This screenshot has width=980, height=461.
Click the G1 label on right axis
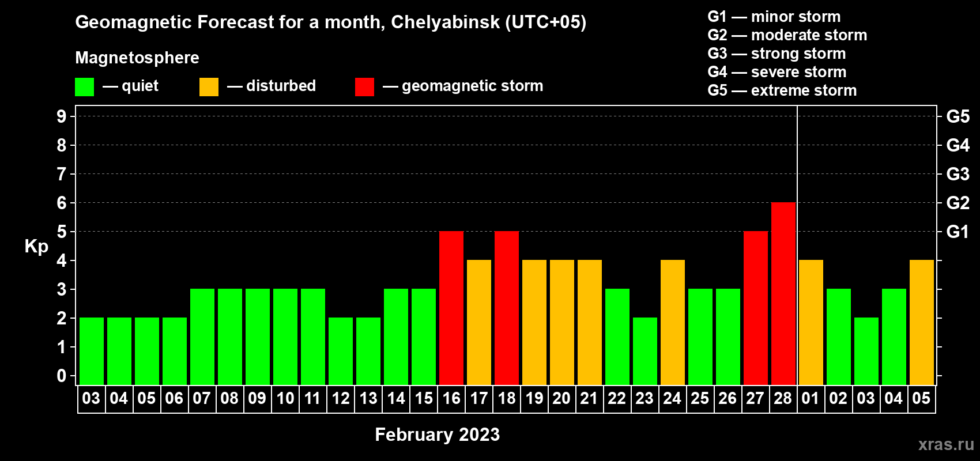(x=958, y=232)
